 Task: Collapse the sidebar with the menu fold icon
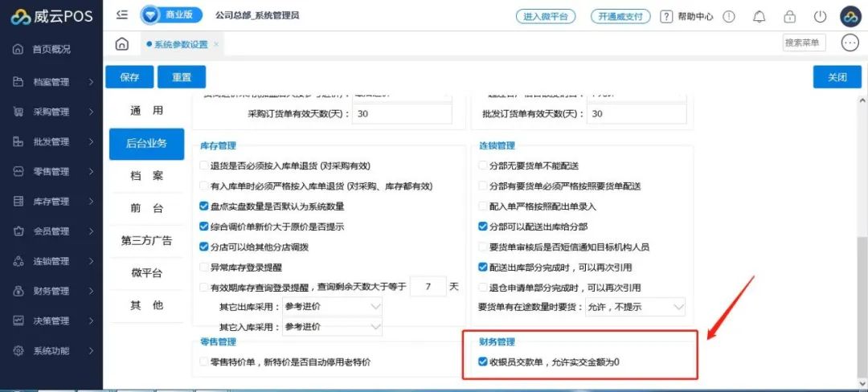122,14
